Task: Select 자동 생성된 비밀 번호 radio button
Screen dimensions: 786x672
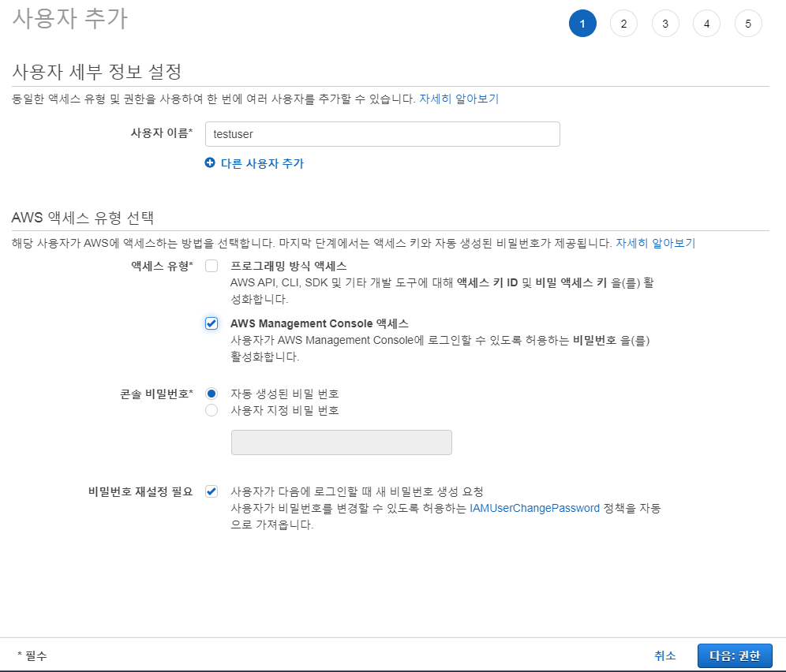Action: (211, 394)
